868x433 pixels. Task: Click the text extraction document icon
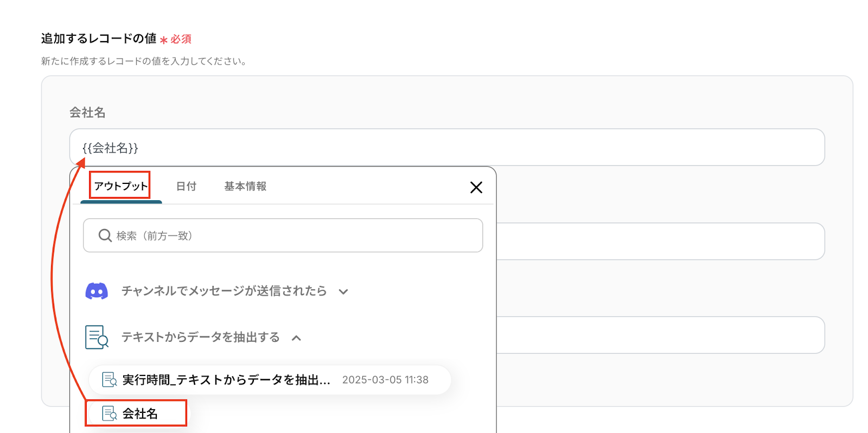(x=97, y=337)
